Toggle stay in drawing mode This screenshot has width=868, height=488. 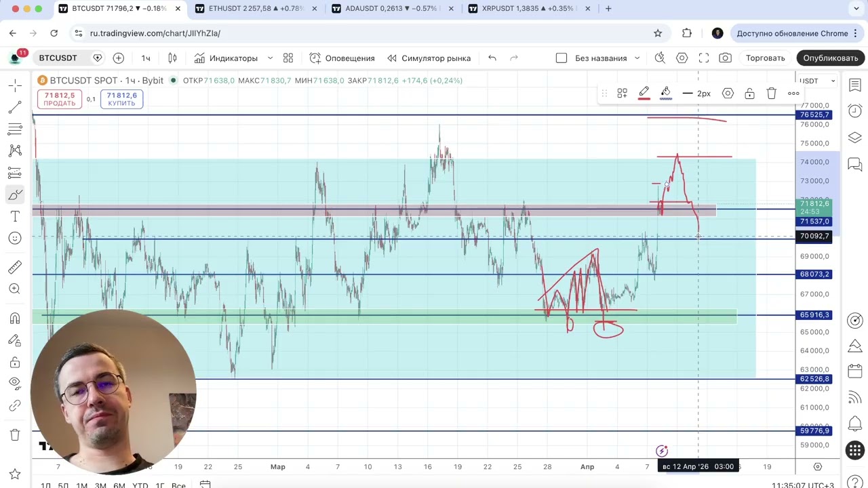pos(15,340)
